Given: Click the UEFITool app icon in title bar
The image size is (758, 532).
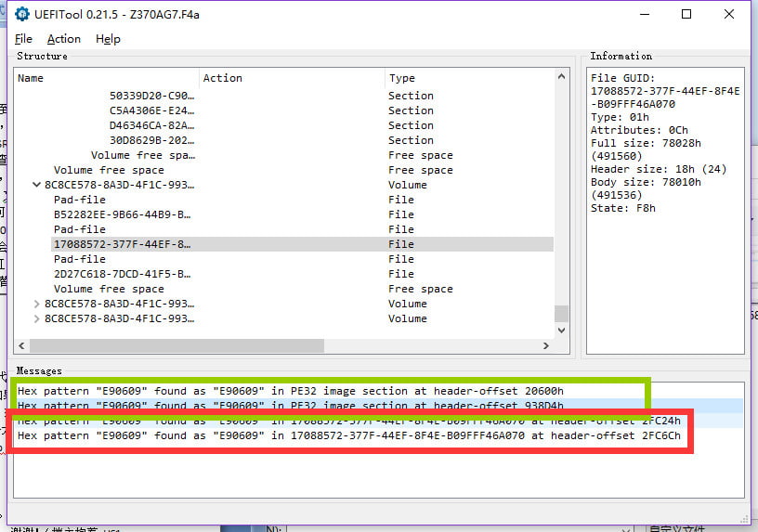Looking at the screenshot, I should tap(22, 14).
